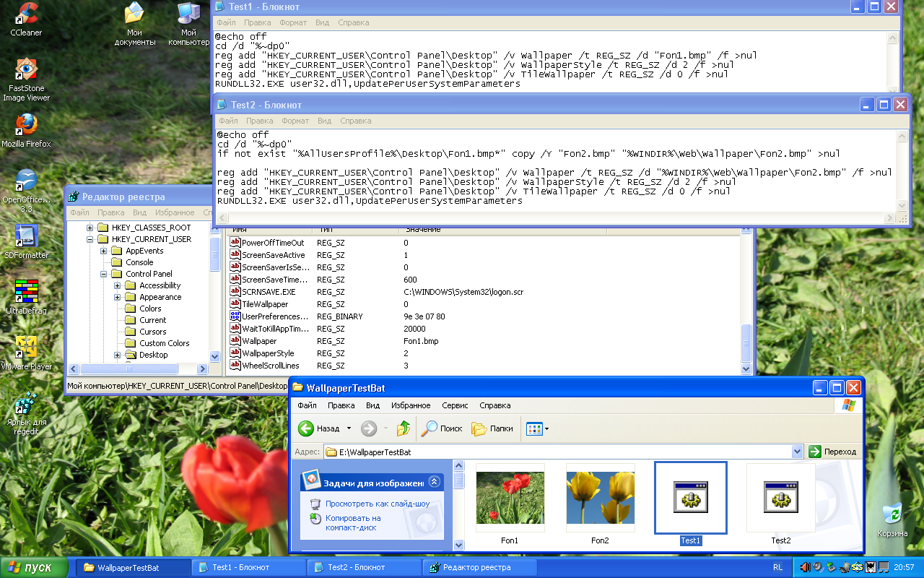This screenshot has height=578, width=924.
Task: Click the Up folder icon in Explorer toolbar
Action: 403,428
